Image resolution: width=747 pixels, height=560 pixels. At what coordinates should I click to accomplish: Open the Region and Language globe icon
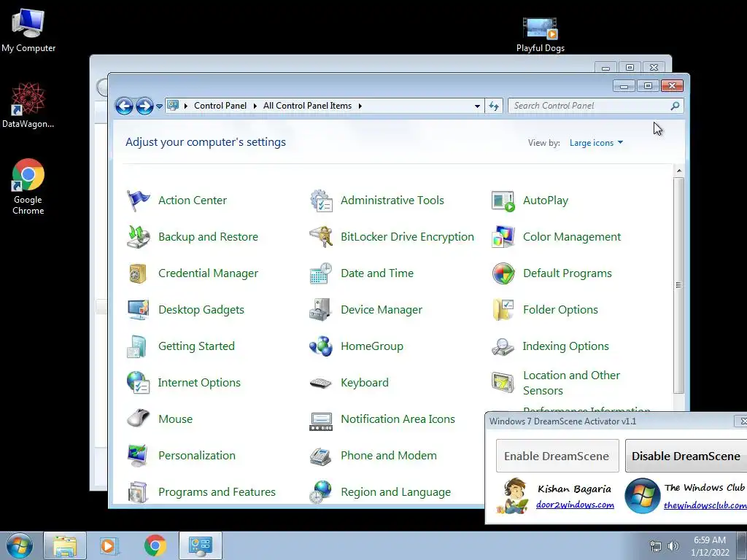tap(321, 492)
